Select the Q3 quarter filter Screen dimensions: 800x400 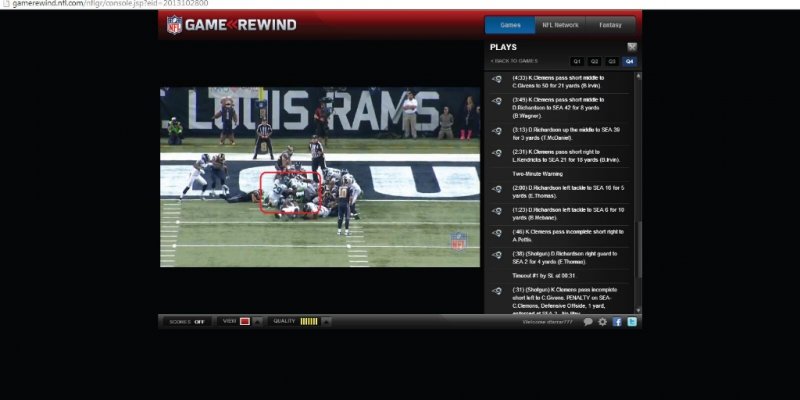coord(612,62)
